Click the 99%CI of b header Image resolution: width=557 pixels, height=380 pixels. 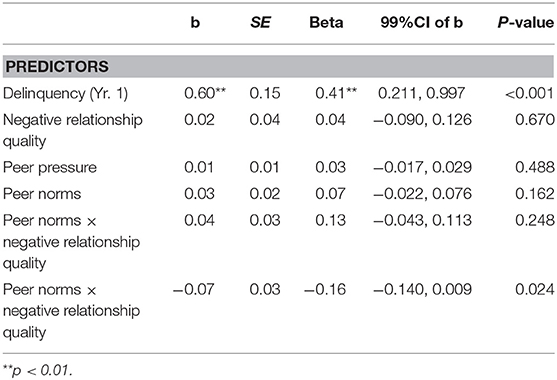pos(422,23)
